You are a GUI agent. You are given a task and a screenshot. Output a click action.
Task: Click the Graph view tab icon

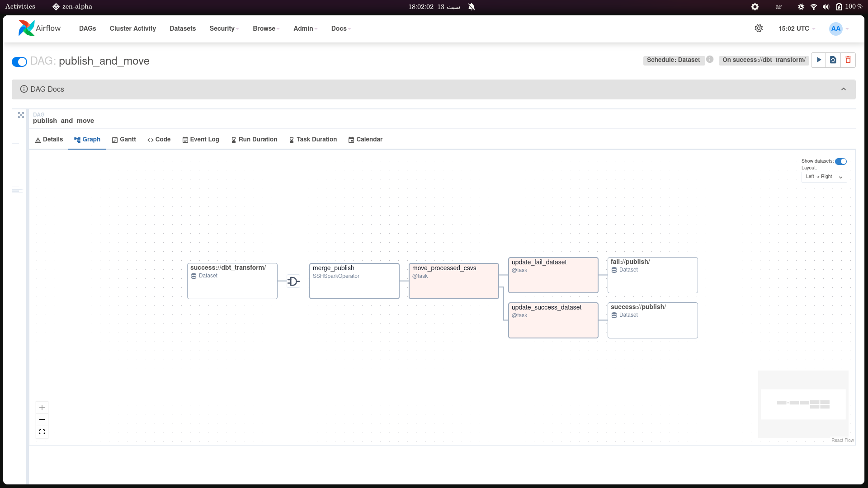(76, 140)
